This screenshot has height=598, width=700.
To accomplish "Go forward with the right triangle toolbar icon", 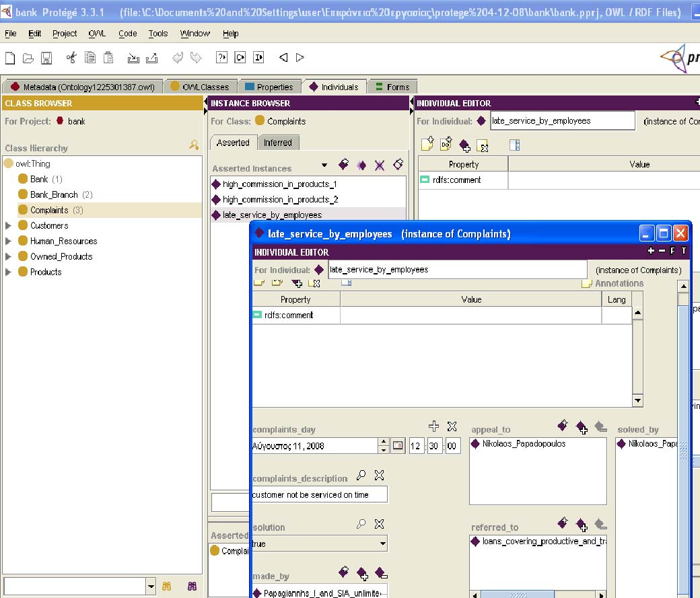I will (300, 58).
